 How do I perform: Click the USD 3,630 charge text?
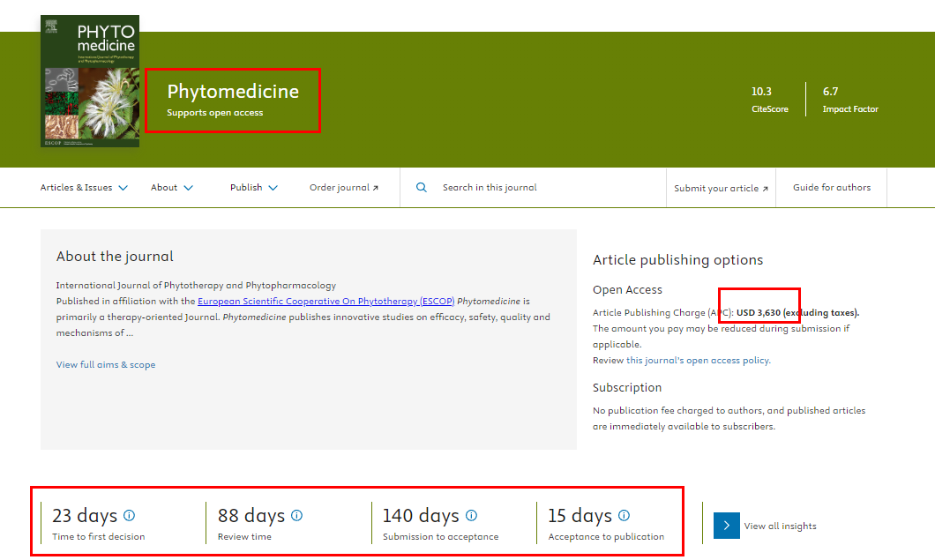tap(759, 312)
